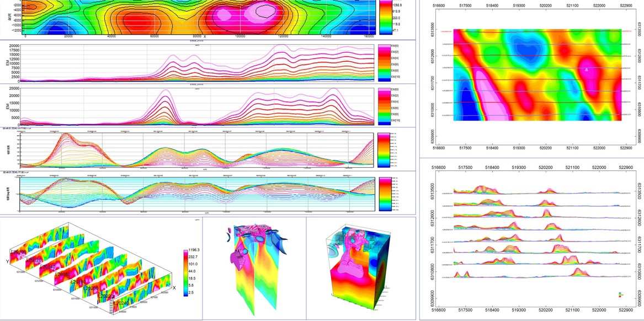This screenshot has width=644, height=321.
Task: Click the magenta anomaly in the top contour section
Action: [x=259, y=12]
